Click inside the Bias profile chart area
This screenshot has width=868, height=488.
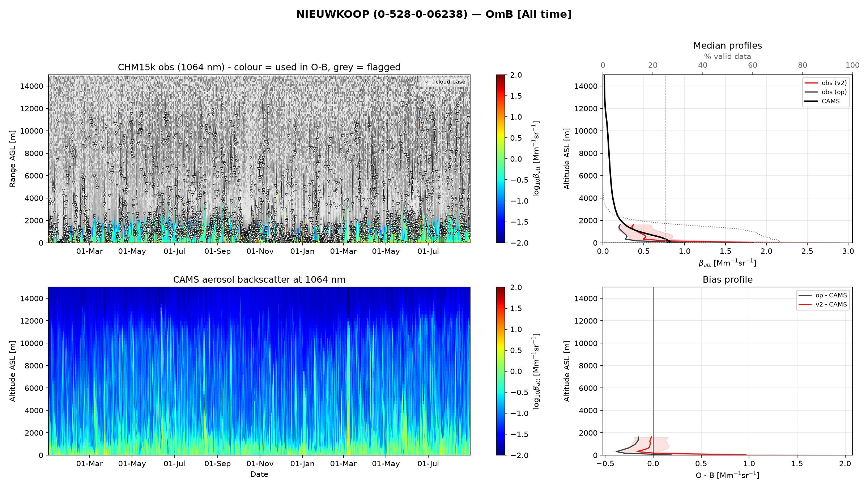727,371
